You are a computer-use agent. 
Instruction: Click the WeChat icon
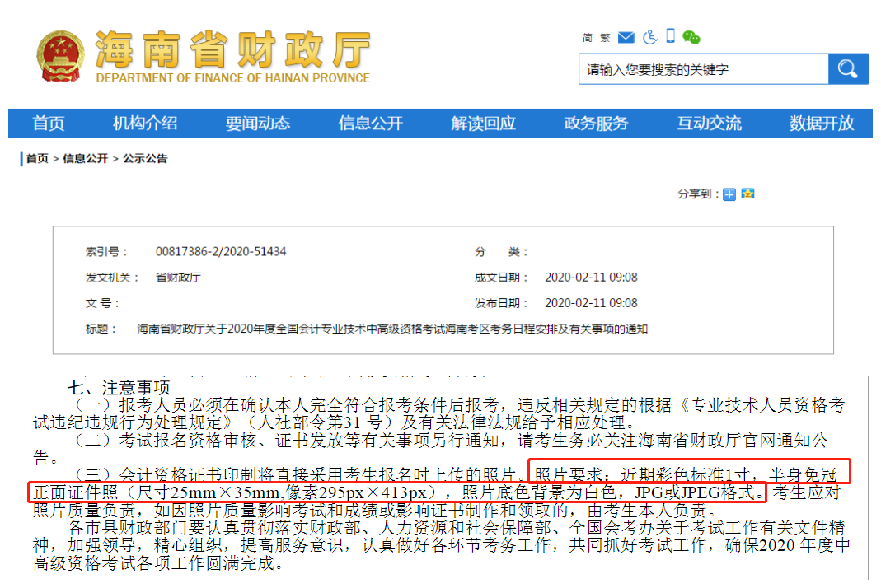pyautogui.click(x=691, y=37)
